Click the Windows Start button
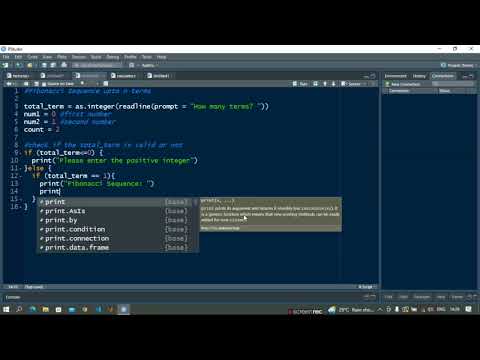Screen dimensions: 480x360 (6, 309)
